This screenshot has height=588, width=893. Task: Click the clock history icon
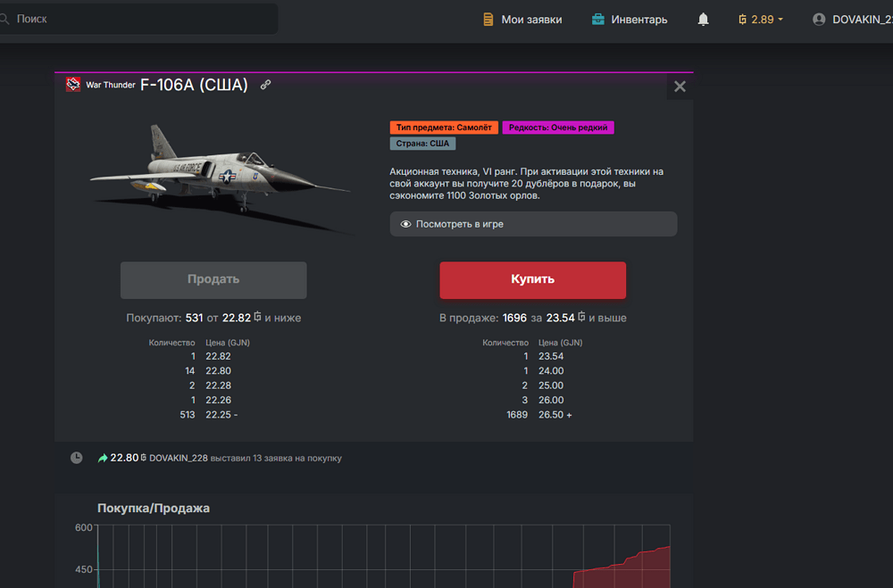(x=77, y=458)
